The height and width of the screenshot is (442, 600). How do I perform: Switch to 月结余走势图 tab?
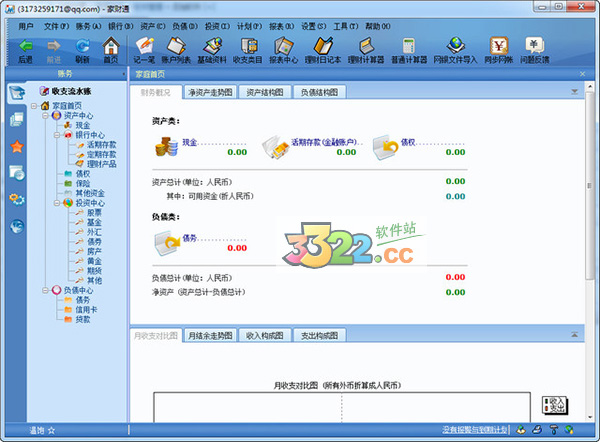pos(210,336)
